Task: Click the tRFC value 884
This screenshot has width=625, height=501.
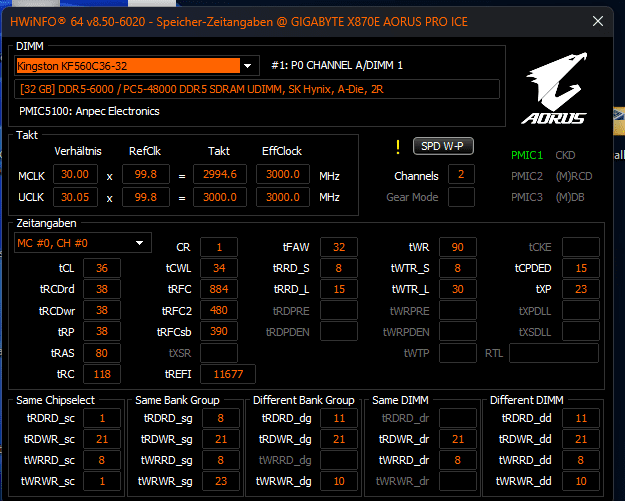Action: point(219,289)
